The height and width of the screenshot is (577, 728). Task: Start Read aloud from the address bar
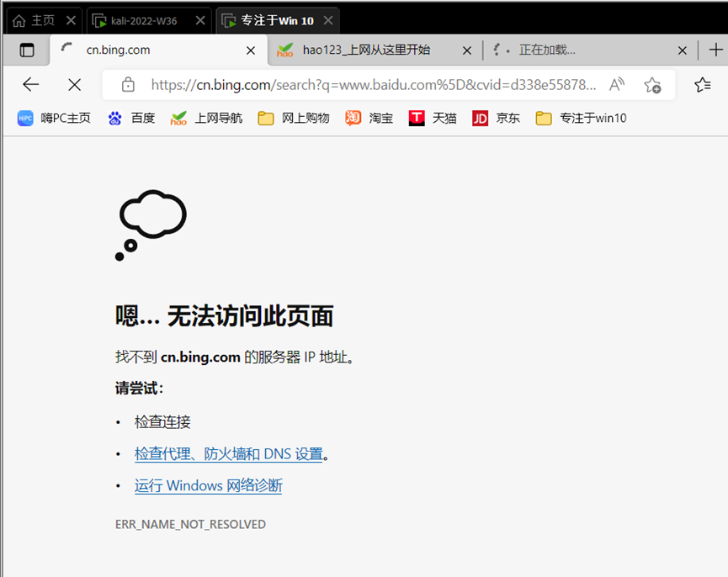click(617, 84)
